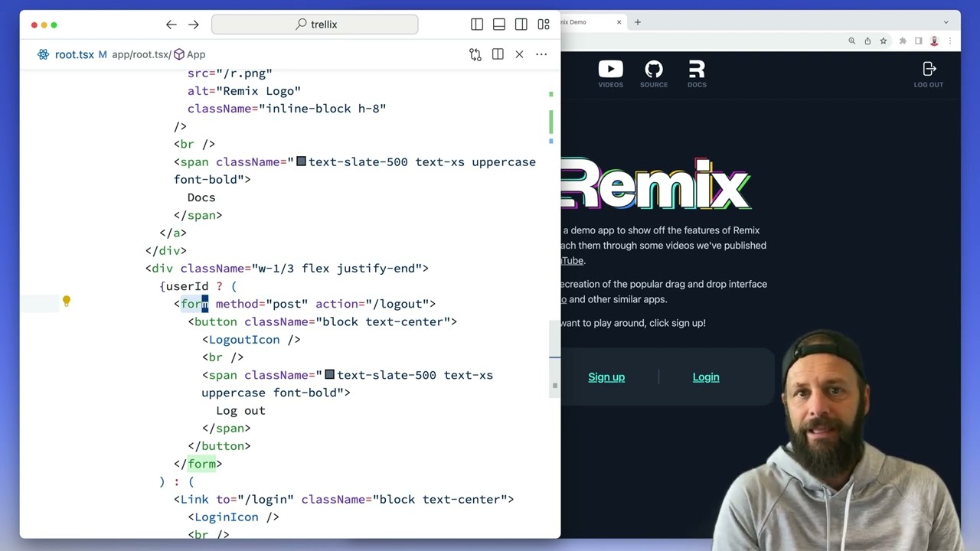Click the Sign up link
This screenshot has height=551, width=980.
(606, 377)
